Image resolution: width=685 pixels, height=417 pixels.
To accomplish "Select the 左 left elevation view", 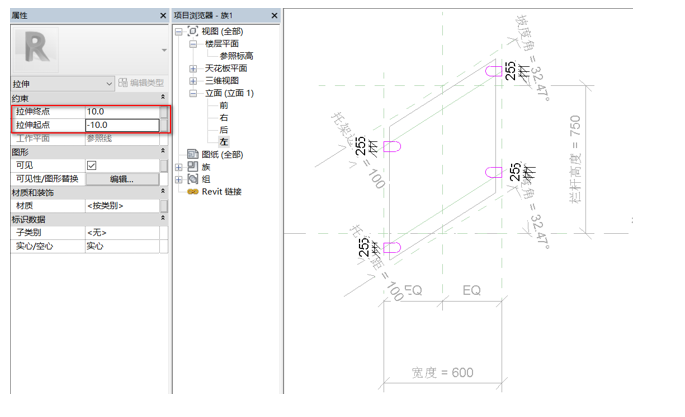I will 224,142.
